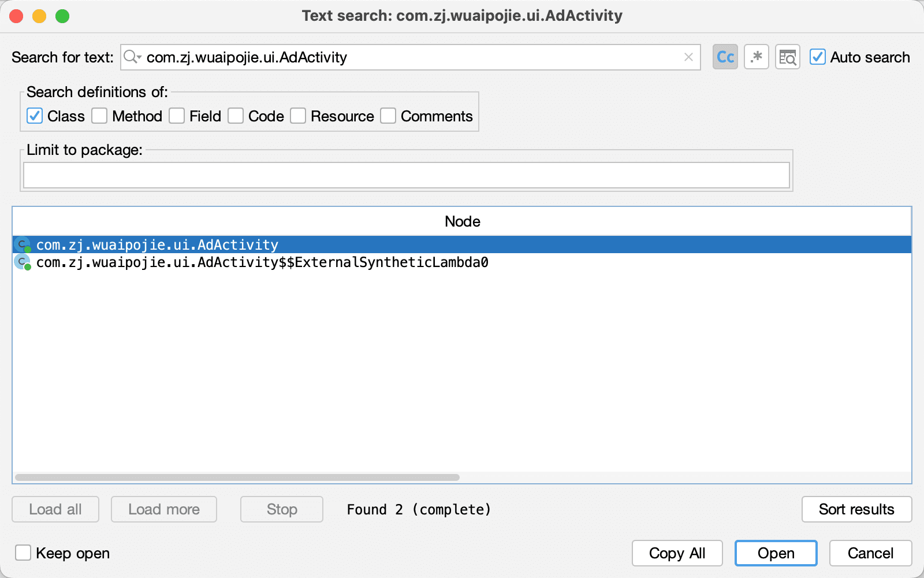
Task: Check the Keep open checkbox
Action: (x=23, y=553)
